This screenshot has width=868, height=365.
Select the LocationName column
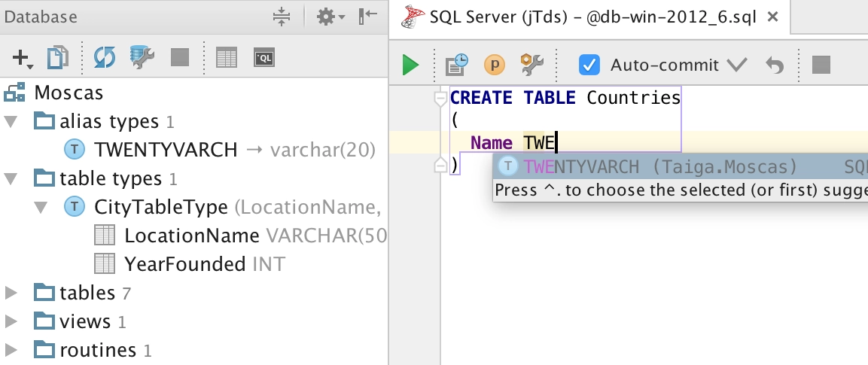coord(191,236)
